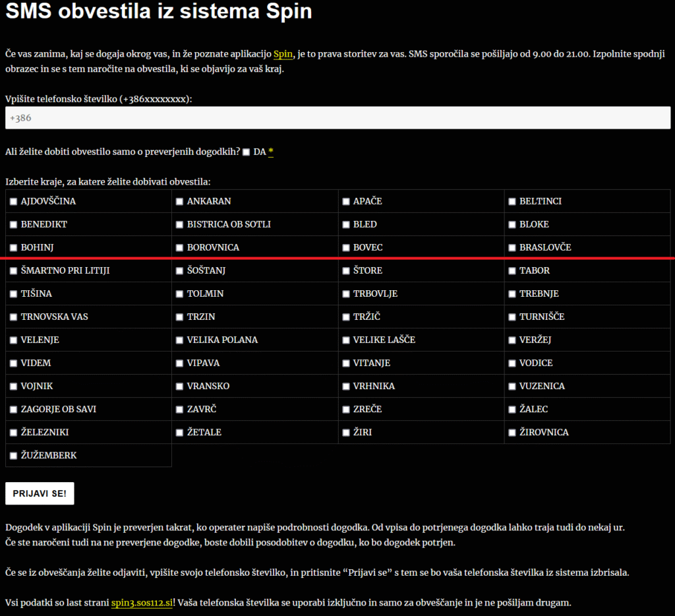
Task: Select the ANKARAN checkbox
Action: pos(179,202)
